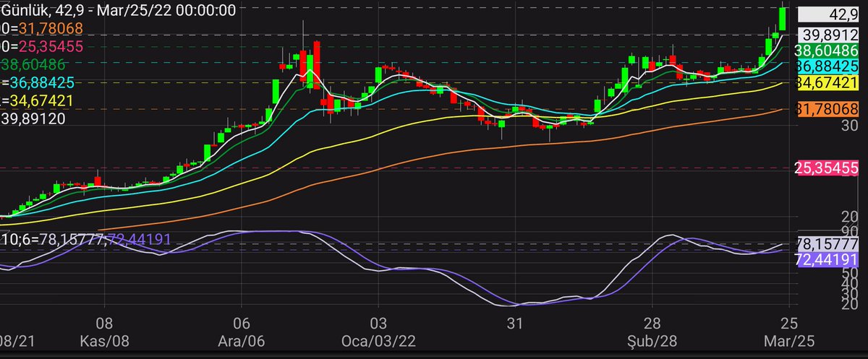Click the white 39,89120 legend value
The width and height of the screenshot is (868, 359).
point(34,118)
